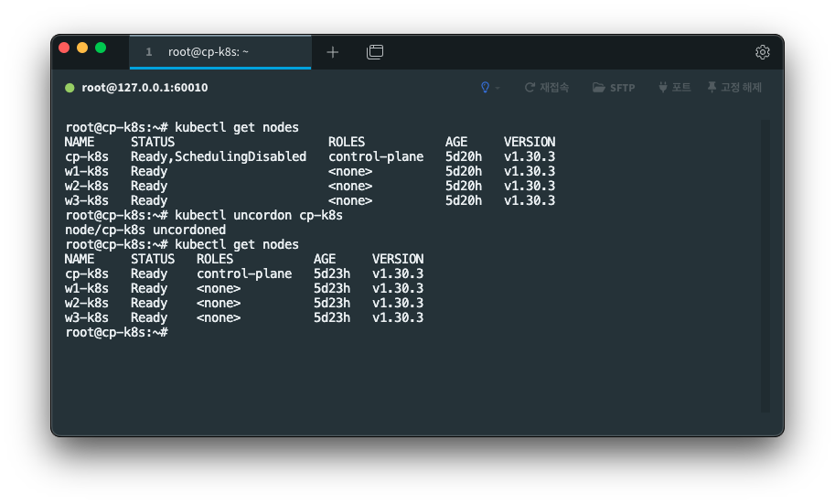This screenshot has height=504, width=835.
Task: Click the 5d20h age of cp-k8s
Action: coord(464,156)
